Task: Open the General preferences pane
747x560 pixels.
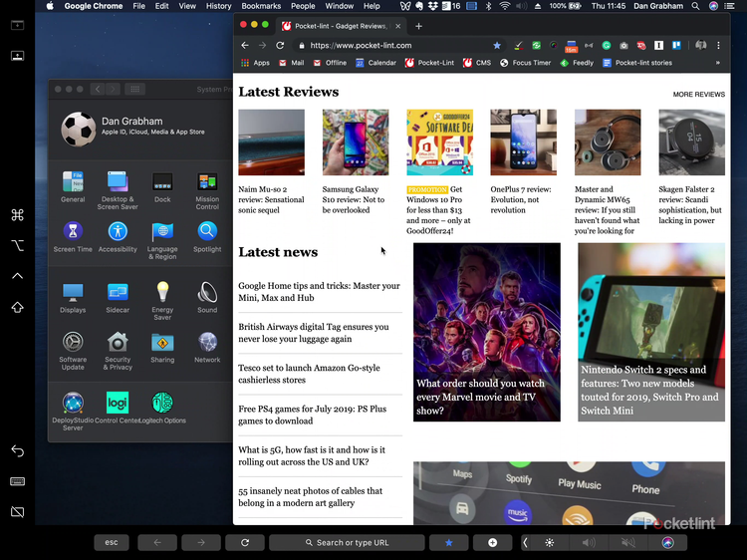Action: 73,186
